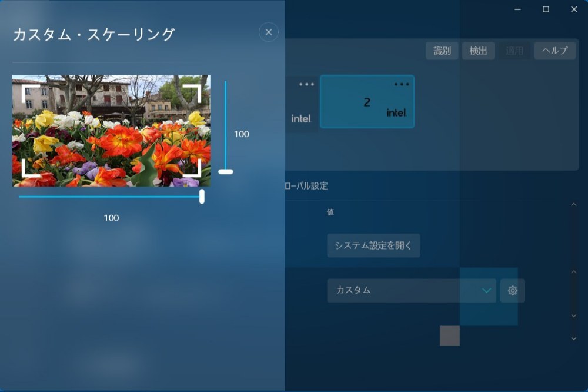588x392 pixels.
Task: Click the 検出 button
Action: click(478, 51)
